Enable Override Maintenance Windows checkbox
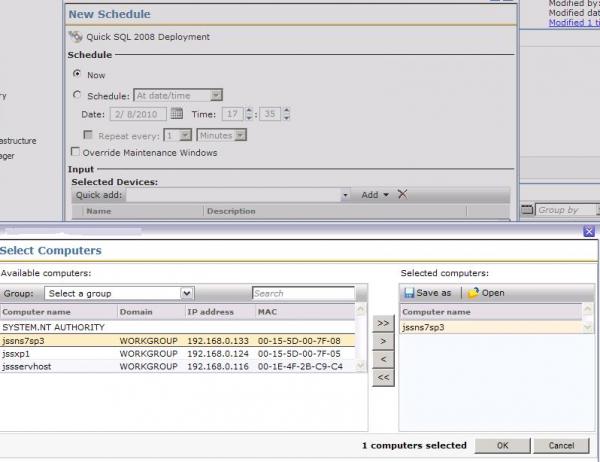The width and height of the screenshot is (600, 462). click(x=75, y=152)
